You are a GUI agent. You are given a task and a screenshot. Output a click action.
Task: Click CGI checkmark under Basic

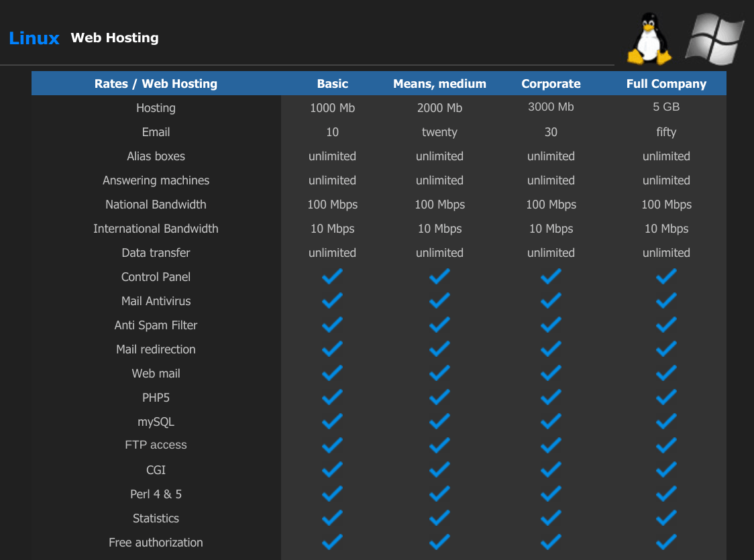(332, 469)
